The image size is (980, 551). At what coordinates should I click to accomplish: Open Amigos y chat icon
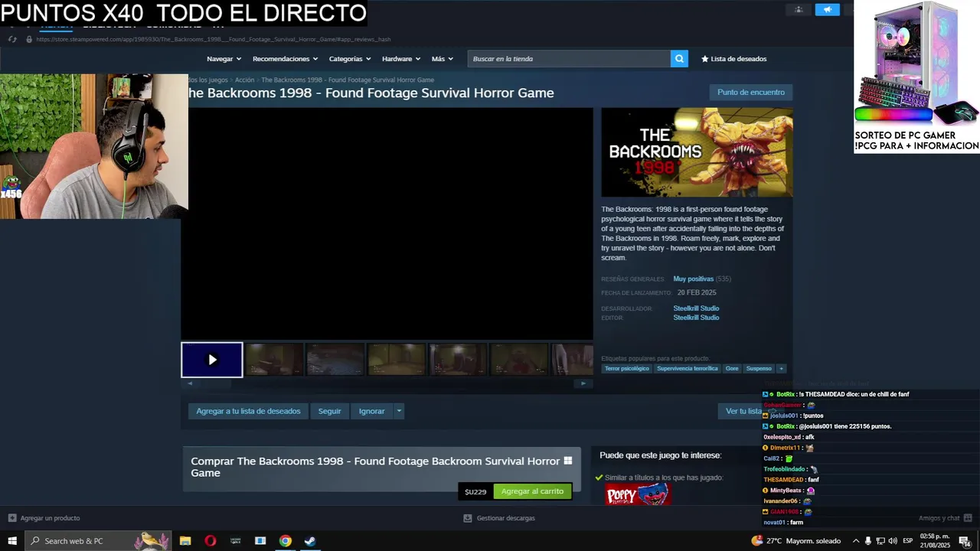969,518
